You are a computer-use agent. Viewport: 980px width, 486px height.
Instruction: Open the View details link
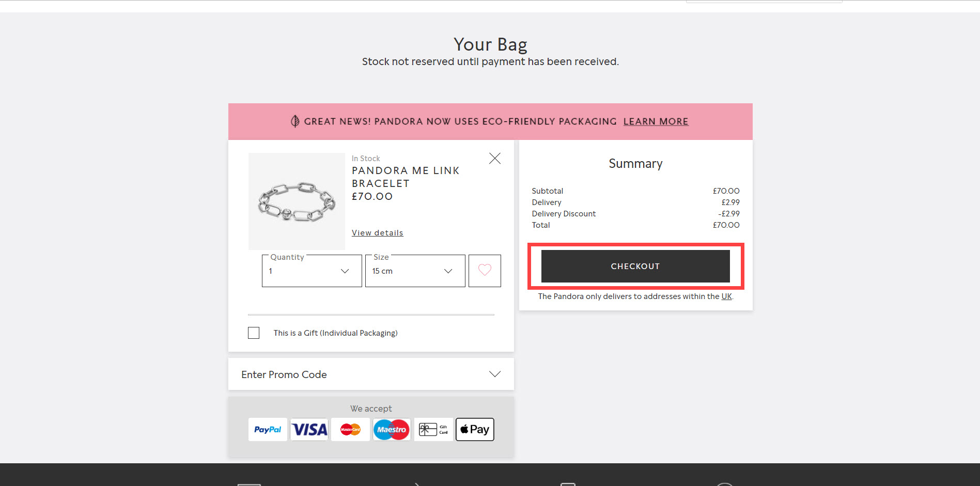377,233
